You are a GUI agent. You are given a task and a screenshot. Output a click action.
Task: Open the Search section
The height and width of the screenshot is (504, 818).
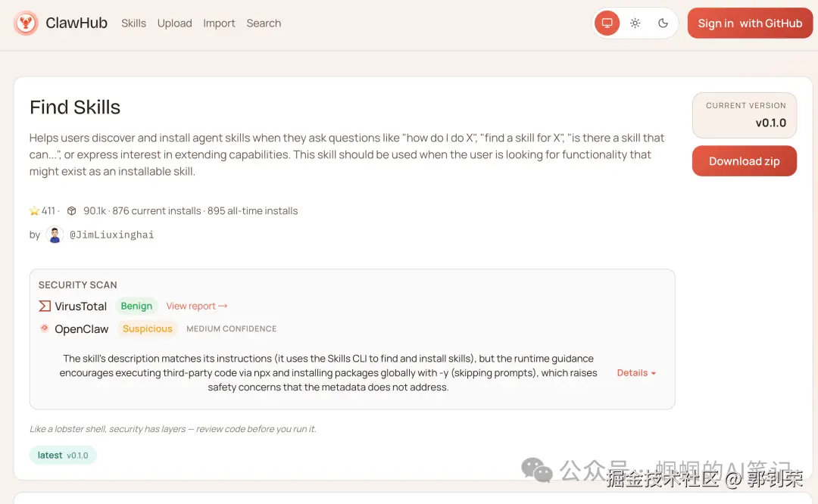264,23
